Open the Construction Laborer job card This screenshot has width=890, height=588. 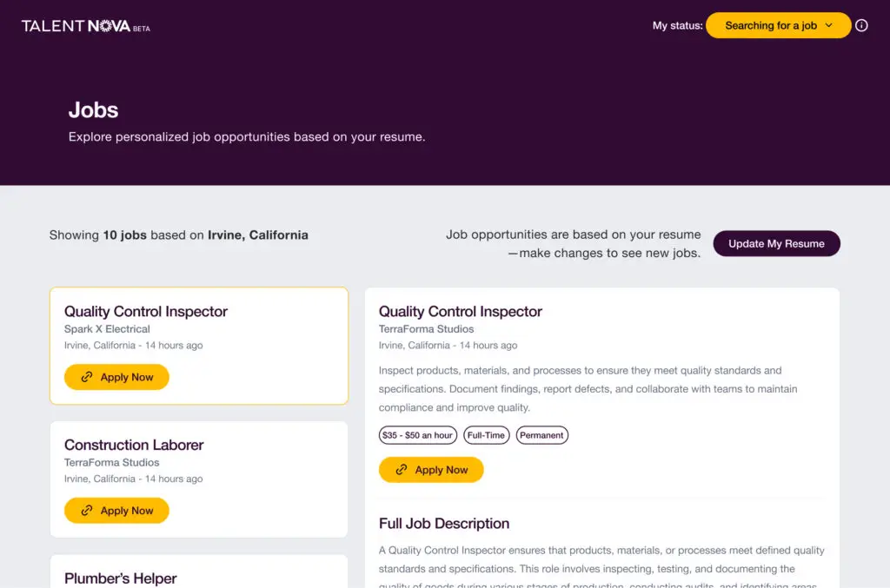[x=199, y=479]
